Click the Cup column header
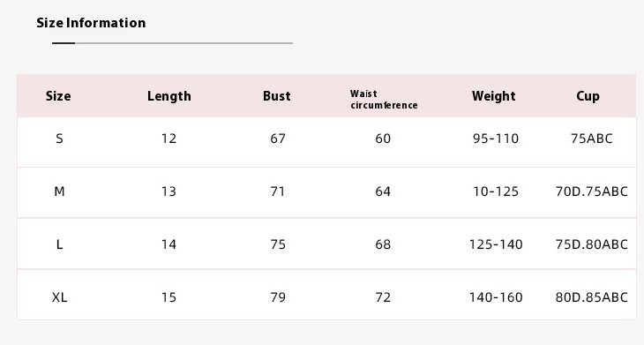The width and height of the screenshot is (644, 345). 588,96
